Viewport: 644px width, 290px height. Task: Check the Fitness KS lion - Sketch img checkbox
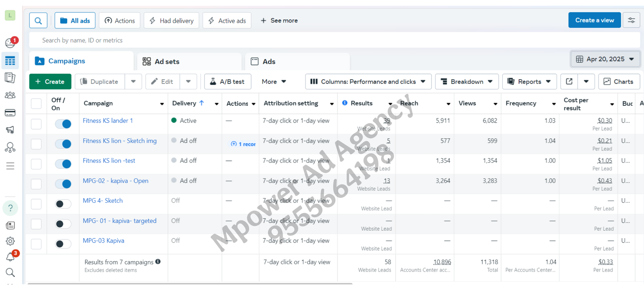(36, 144)
